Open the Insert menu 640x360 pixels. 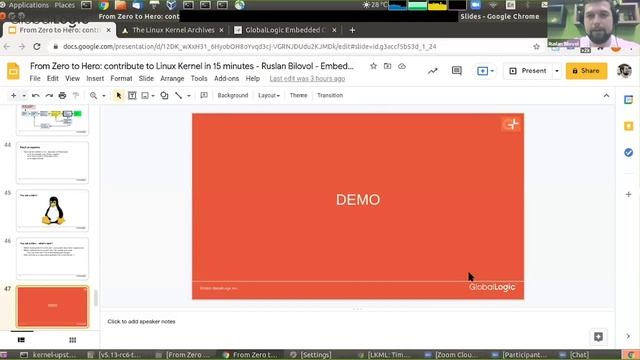coord(95,78)
